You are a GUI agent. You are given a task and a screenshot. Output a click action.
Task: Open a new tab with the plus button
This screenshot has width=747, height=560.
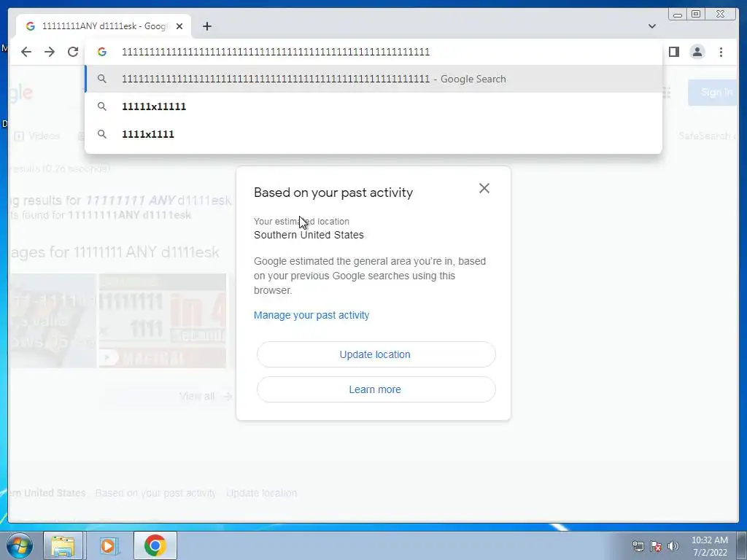206,26
